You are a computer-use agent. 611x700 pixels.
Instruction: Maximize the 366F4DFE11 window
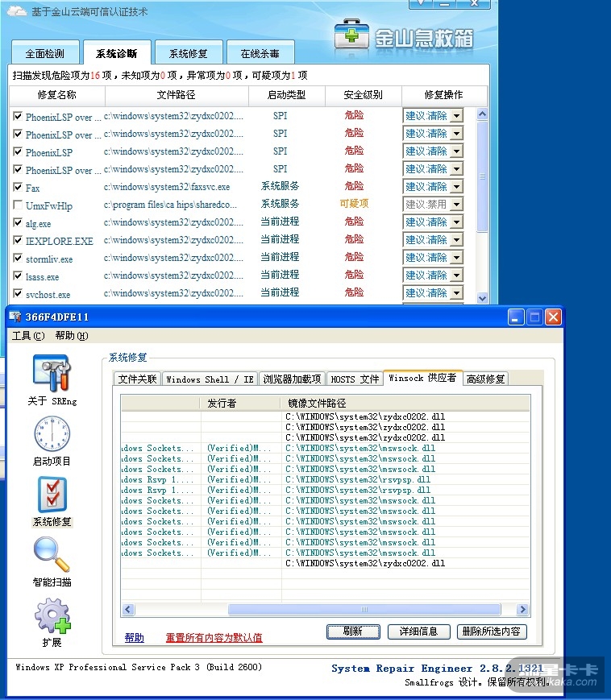coord(534,317)
